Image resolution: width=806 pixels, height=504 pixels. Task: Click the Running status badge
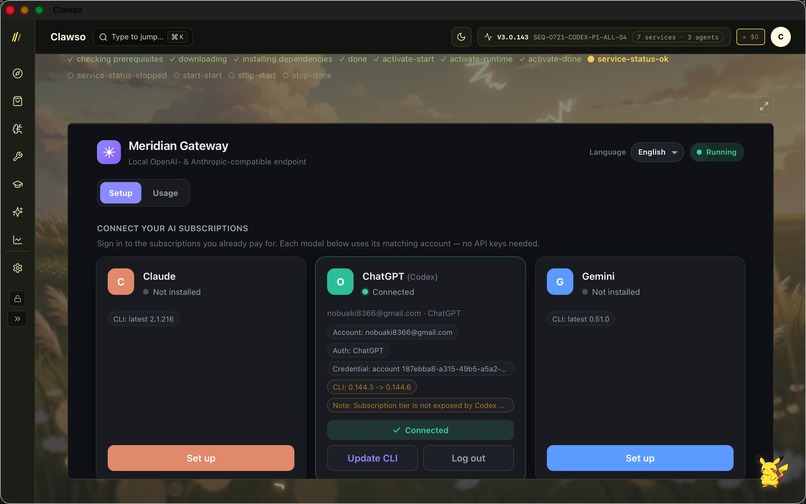click(x=717, y=152)
